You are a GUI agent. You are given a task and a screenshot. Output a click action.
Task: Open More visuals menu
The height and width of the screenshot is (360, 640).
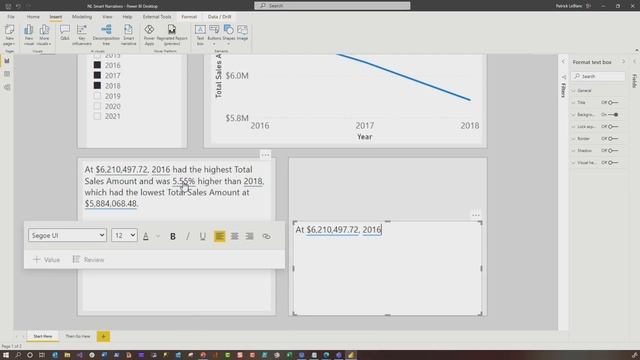tap(44, 35)
